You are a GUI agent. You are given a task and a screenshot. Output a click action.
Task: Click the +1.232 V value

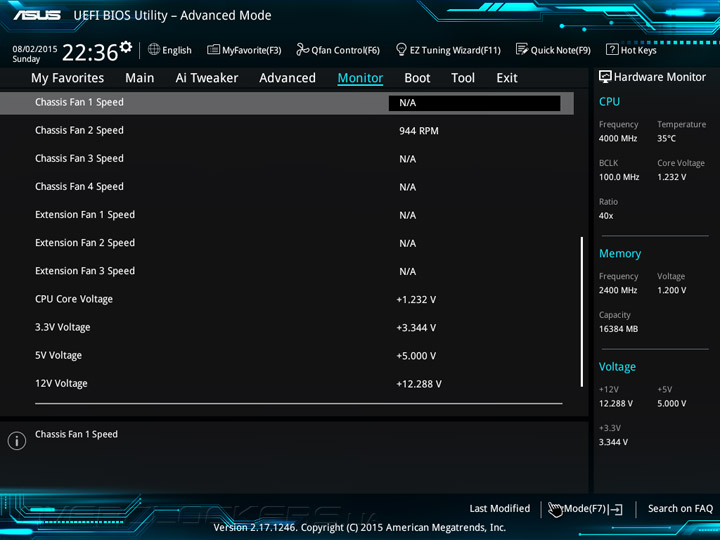[416, 300]
